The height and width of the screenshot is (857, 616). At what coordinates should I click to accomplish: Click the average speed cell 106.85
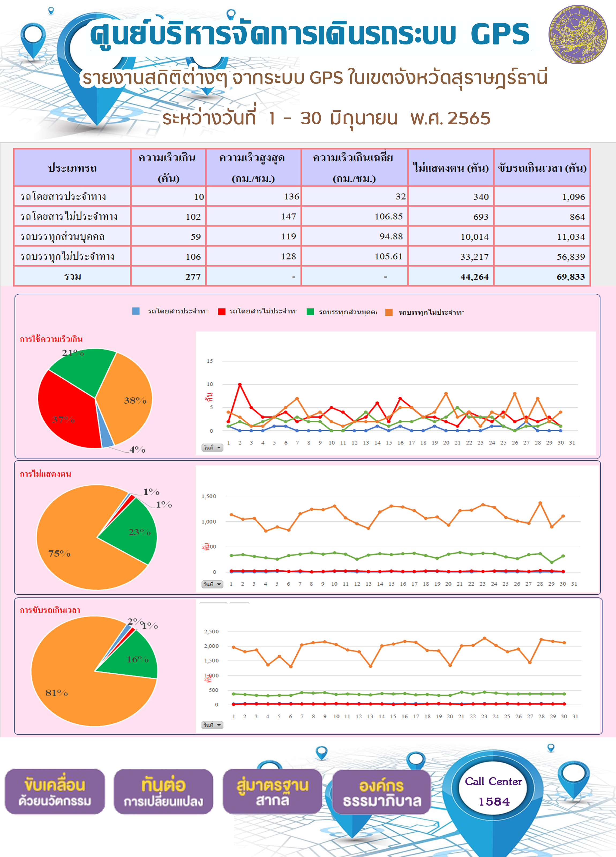click(x=389, y=216)
